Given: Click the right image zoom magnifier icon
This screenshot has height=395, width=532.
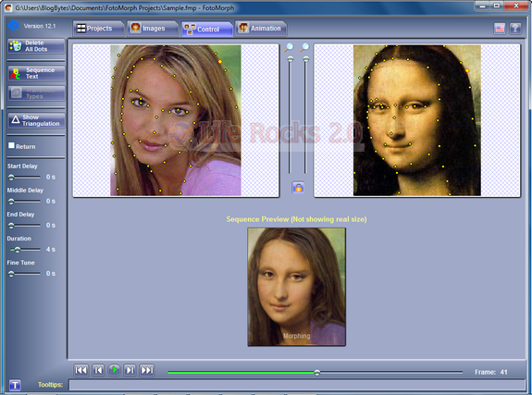Looking at the screenshot, I should pyautogui.click(x=304, y=47).
